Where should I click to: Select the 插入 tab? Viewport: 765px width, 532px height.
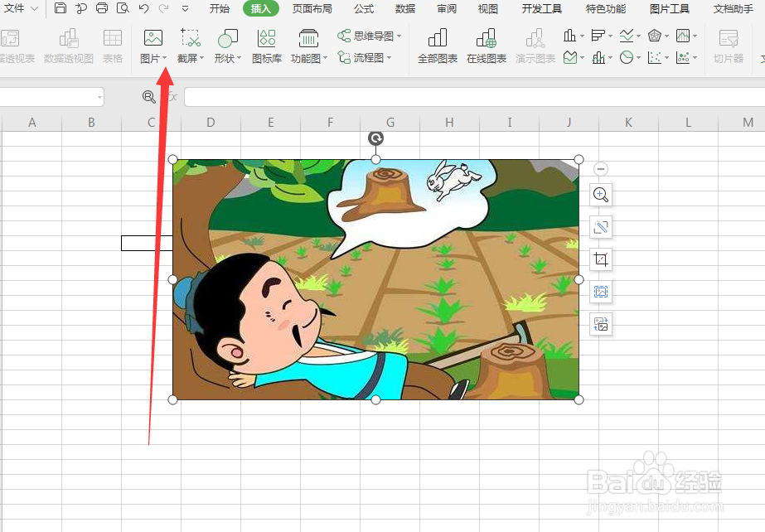point(260,9)
